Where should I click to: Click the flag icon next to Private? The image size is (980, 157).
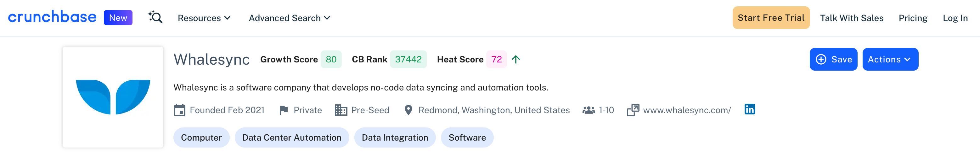click(284, 110)
